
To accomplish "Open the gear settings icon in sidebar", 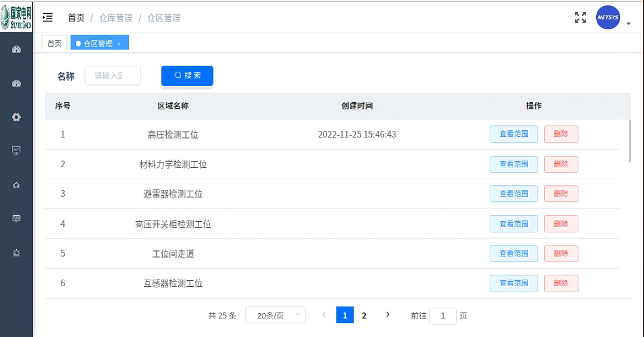I will click(17, 117).
